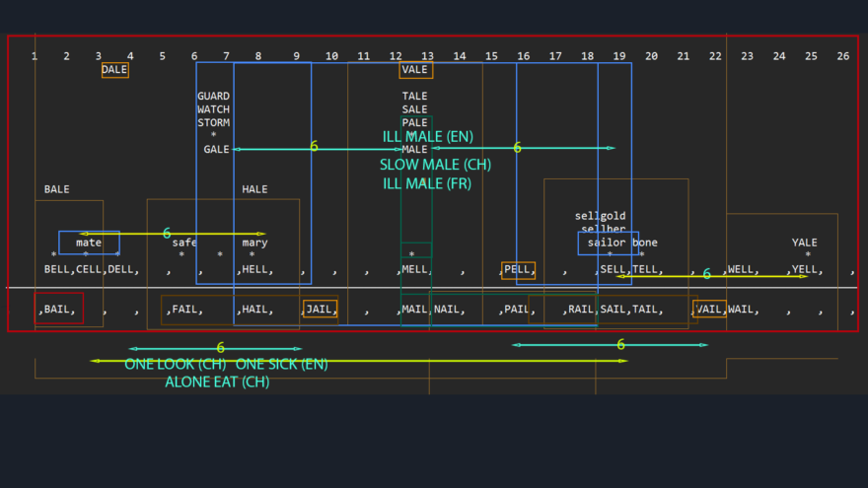Select the orange-boxed VALE label
The height and width of the screenshot is (488, 868).
415,70
